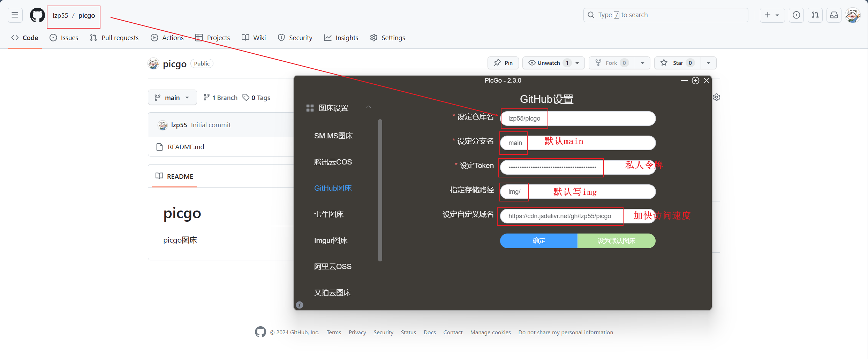Expand the Star lists dropdown arrow
868x359 pixels.
[709, 63]
